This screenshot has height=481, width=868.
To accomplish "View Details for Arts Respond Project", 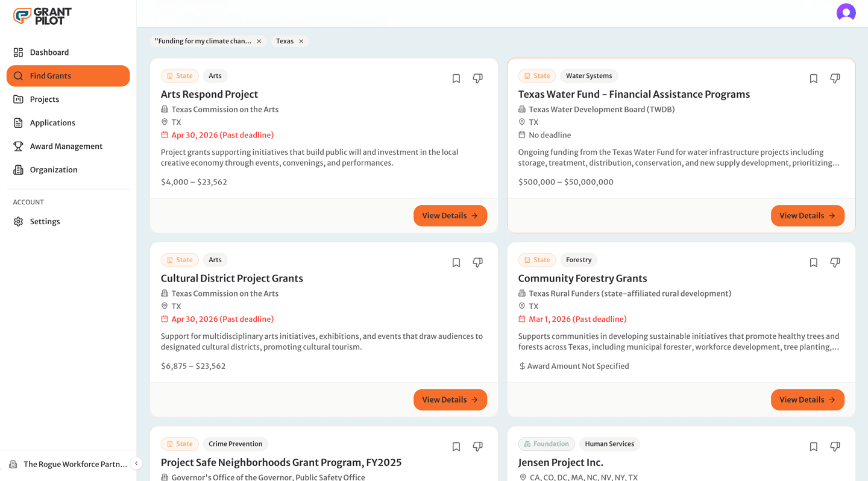I will pos(450,216).
